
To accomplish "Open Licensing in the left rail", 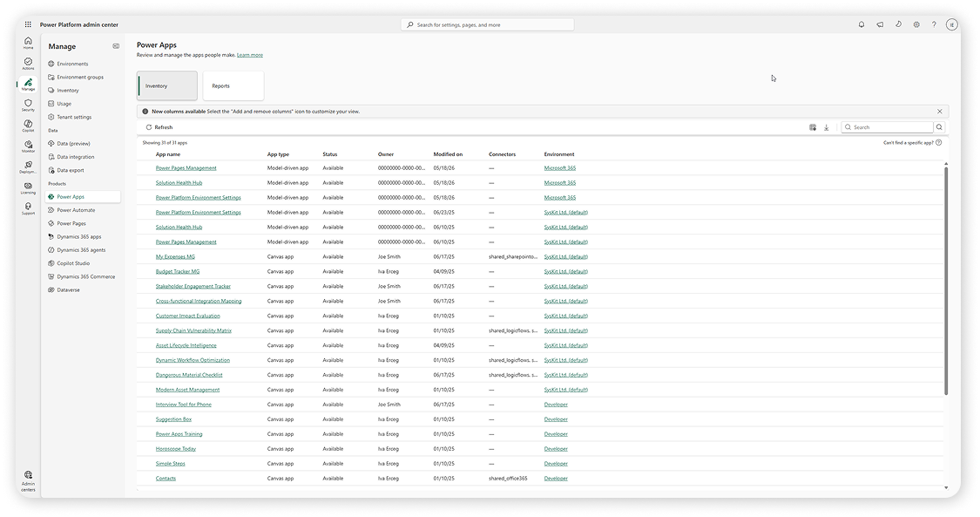I will click(x=28, y=187).
